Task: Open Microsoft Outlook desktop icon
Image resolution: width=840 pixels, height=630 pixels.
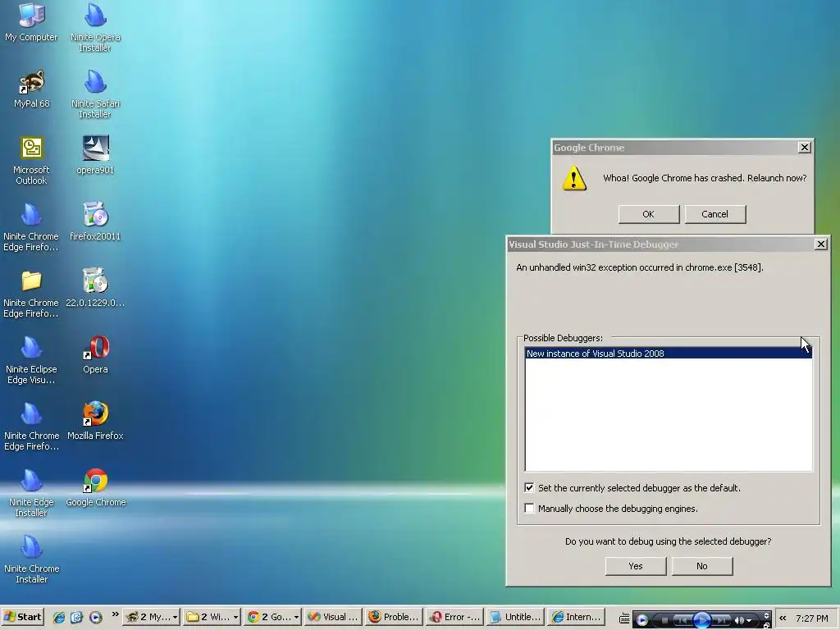Action: [31, 160]
